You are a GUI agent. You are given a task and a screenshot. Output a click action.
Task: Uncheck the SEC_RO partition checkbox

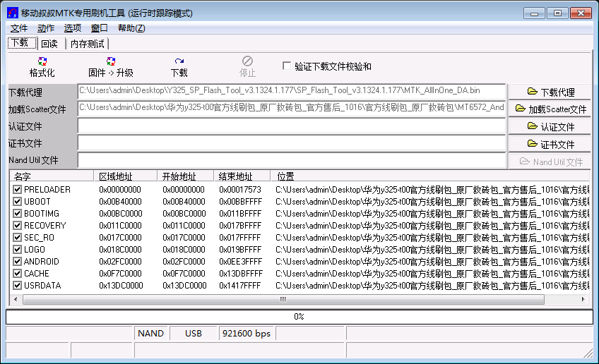17,237
